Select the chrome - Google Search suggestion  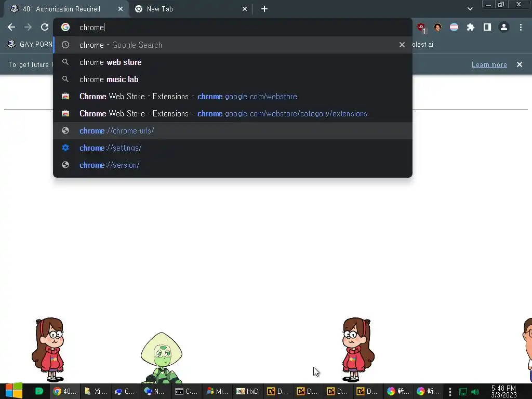(232, 45)
